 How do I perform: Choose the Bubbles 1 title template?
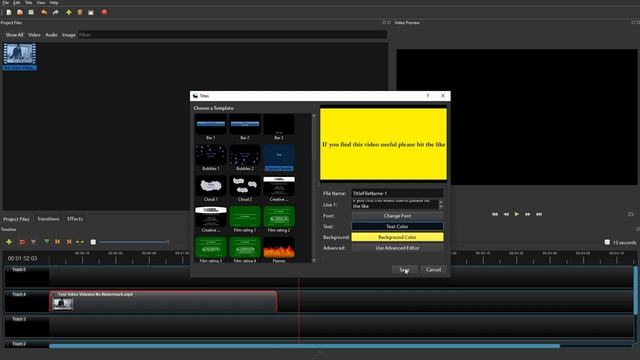coord(211,158)
